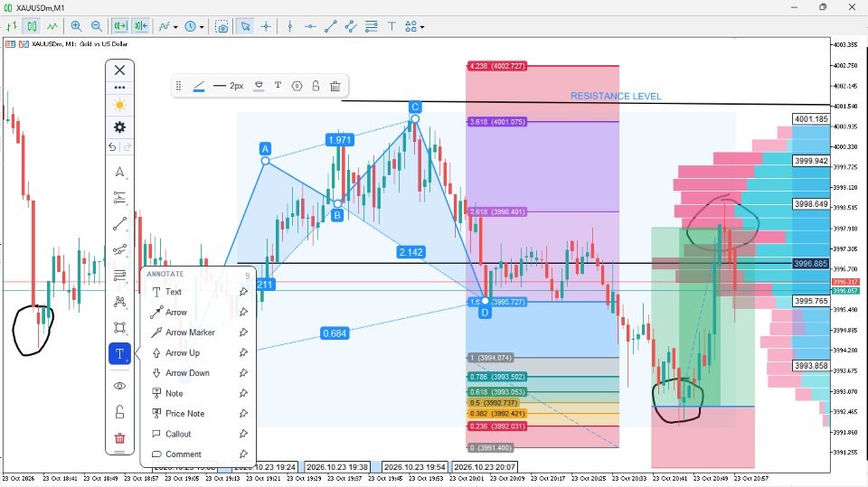Open the pattern tools group in side panel
This screenshot has height=487, width=868.
click(x=119, y=302)
